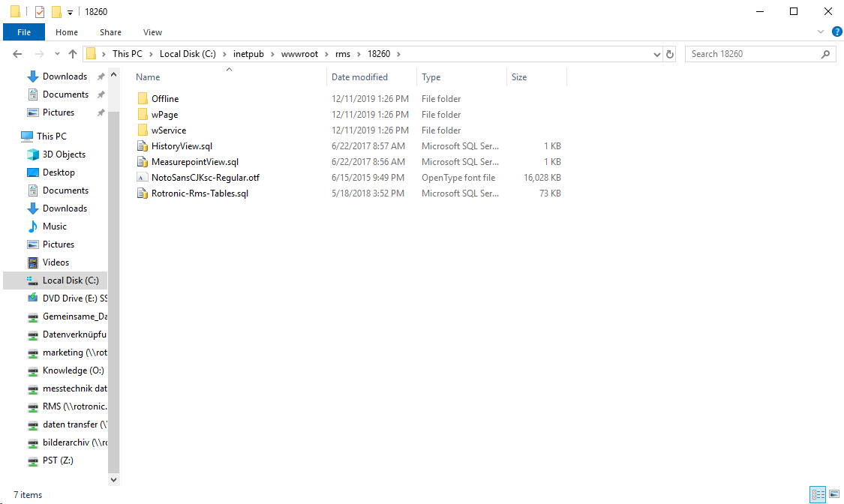Refresh the current folder view

click(x=670, y=54)
